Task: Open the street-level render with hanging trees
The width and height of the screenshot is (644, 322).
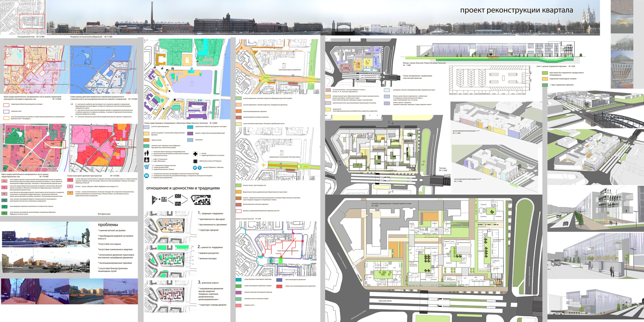Action: (x=596, y=208)
